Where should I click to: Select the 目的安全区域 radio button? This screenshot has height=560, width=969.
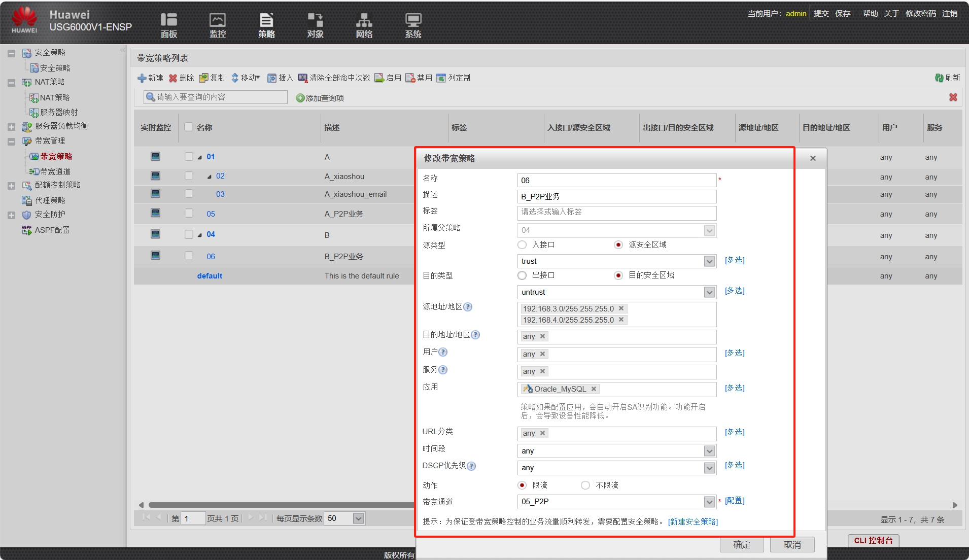coord(618,275)
